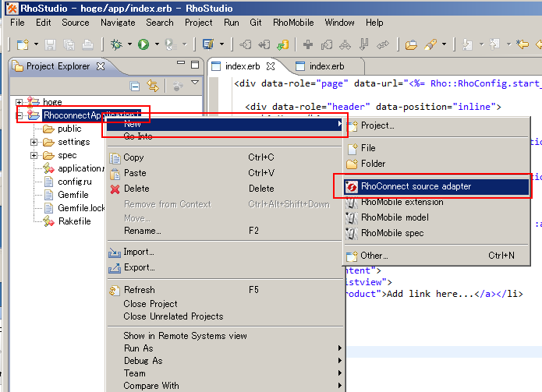This screenshot has width=542, height=392.
Task: Open the Run dropdown arrow
Action: click(x=157, y=44)
